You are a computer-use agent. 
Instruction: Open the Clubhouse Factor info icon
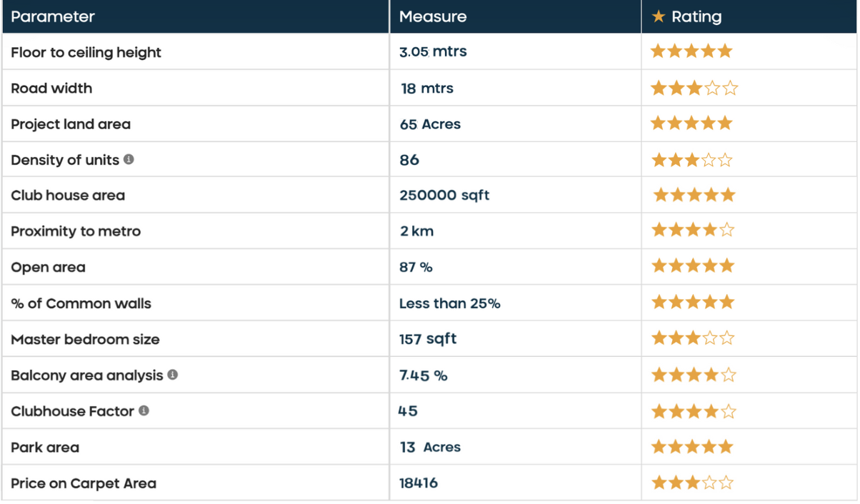point(144,410)
